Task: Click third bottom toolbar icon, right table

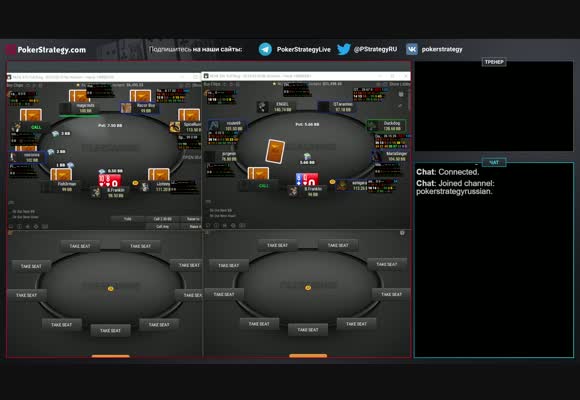Action: click(225, 225)
